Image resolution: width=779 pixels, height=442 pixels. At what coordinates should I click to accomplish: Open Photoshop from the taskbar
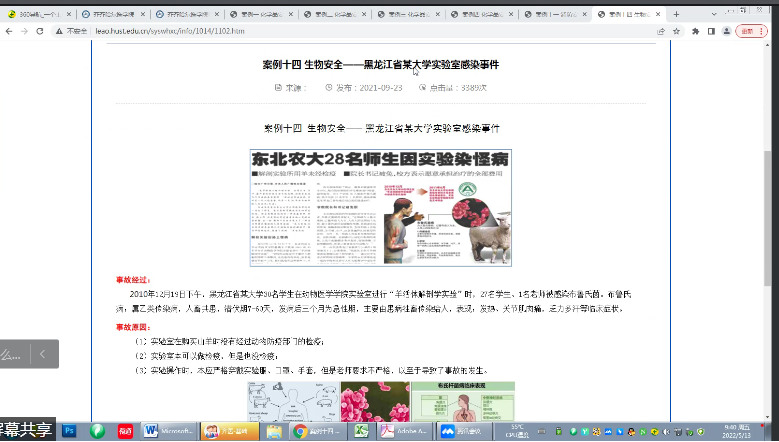point(70,431)
